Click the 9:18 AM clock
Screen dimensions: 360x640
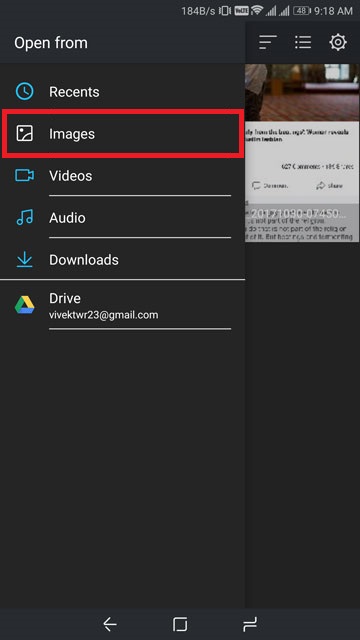[333, 11]
